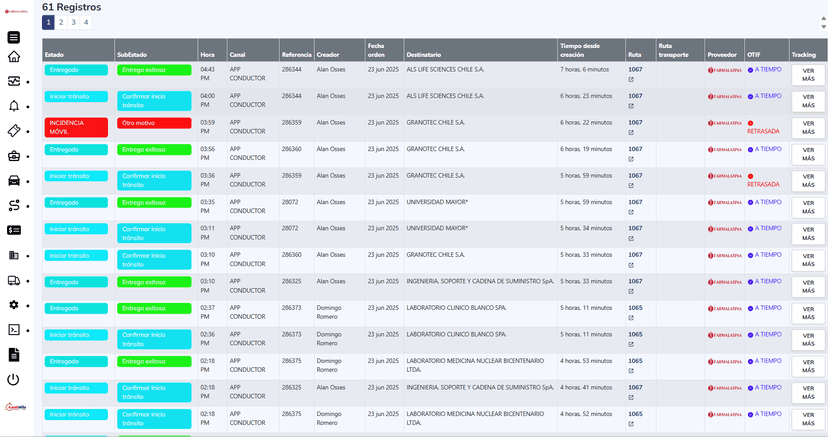Click VER MÁS on the INCIDENCIA MÓVIL row
This screenshot has width=828, height=437.
(x=808, y=127)
